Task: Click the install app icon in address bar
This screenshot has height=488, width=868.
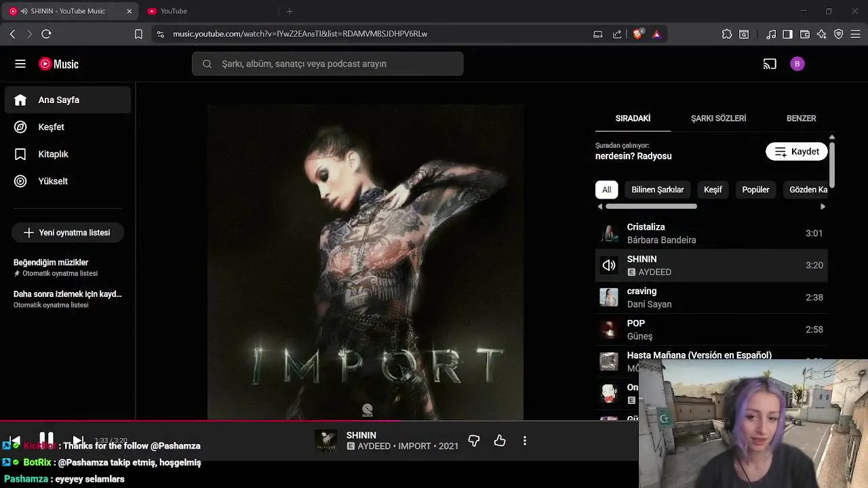Action: tap(597, 34)
